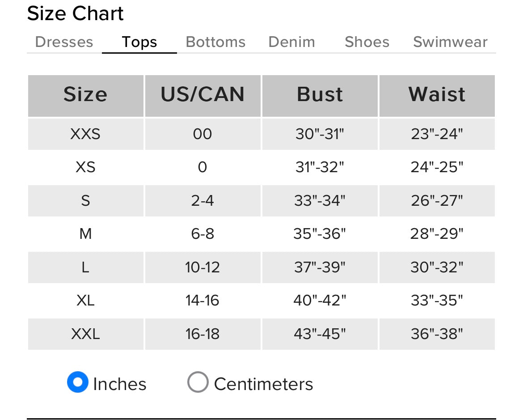Switch units to Centimeters radio button

coord(198,382)
